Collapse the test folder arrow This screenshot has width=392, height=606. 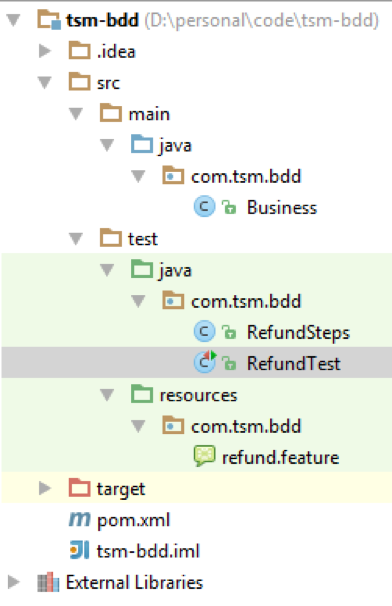pos(76,238)
